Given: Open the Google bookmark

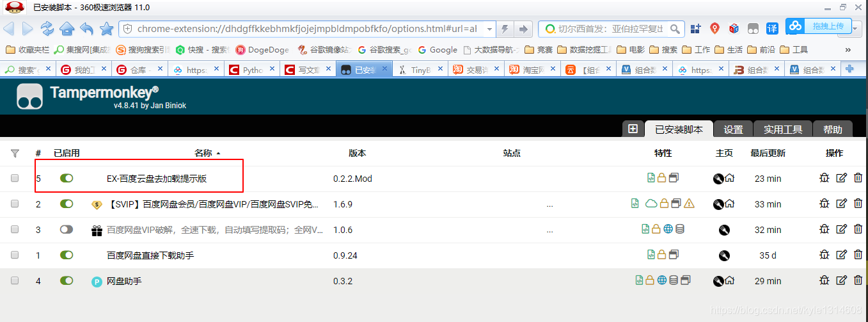Looking at the screenshot, I should [438, 49].
